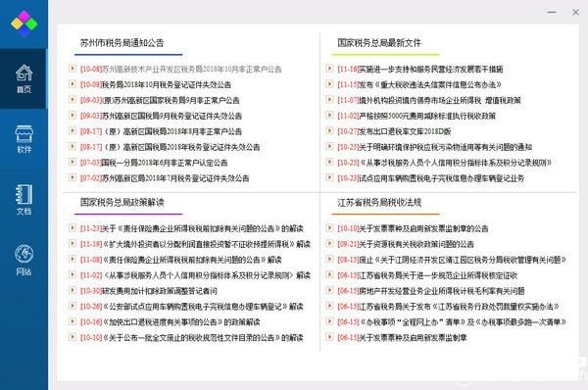Screen dimensions: 588x390
Task: Open the 网站 globe sidebar icon
Action: click(x=24, y=261)
